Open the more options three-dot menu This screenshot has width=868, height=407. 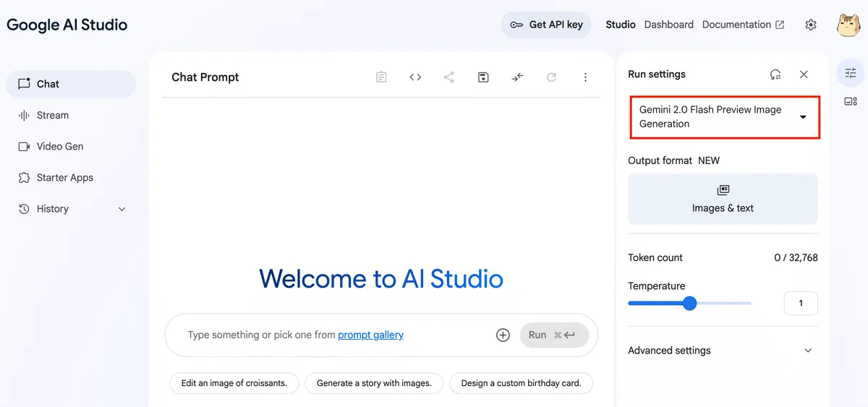coord(585,77)
